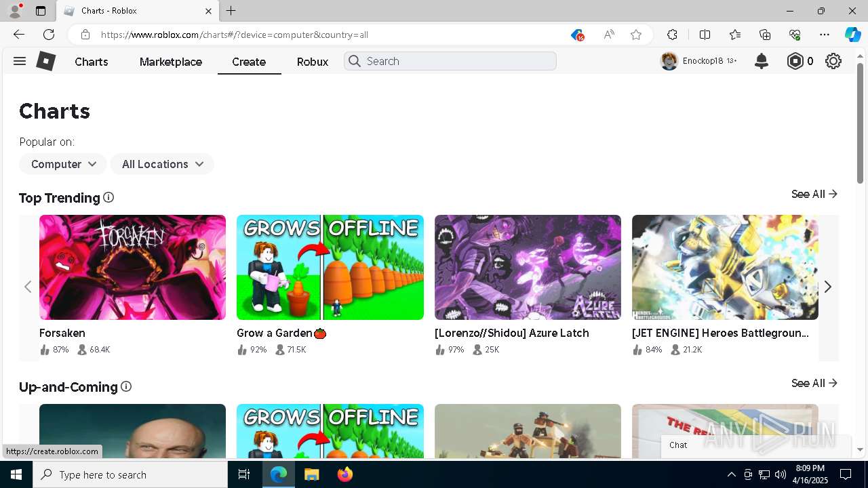Screen dimensions: 868x488
Task: Click the Roblox search field
Action: point(450,61)
